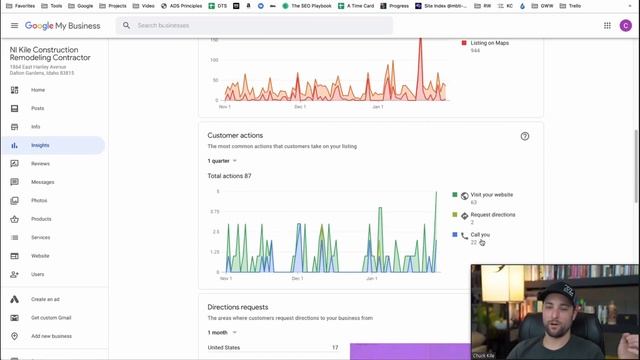The height and width of the screenshot is (360, 640).
Task: Click the Reviews sidebar icon
Action: pyautogui.click(x=15, y=164)
